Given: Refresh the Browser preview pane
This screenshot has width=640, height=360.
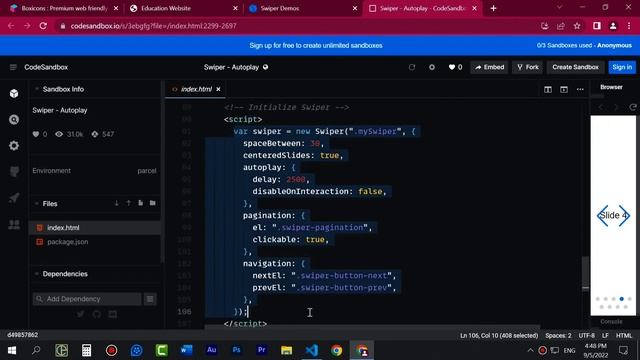Looking at the screenshot, I should pos(633,107).
